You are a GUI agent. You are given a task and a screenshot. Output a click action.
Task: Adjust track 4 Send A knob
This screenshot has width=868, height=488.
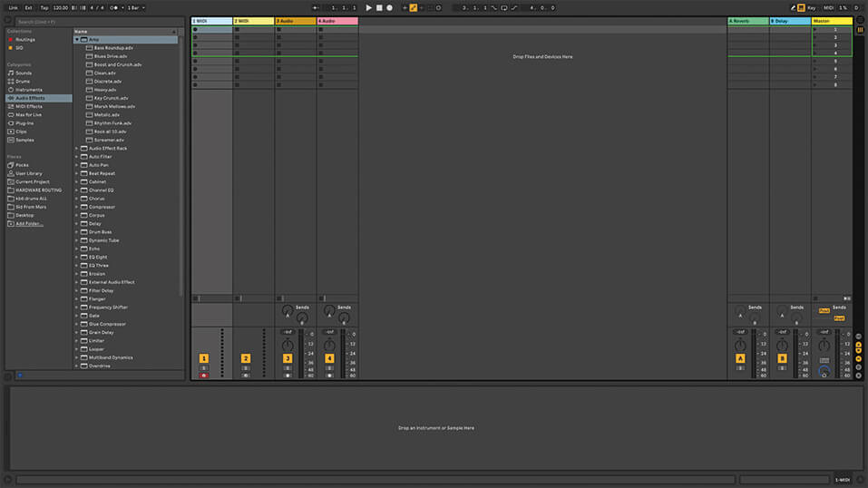(329, 310)
